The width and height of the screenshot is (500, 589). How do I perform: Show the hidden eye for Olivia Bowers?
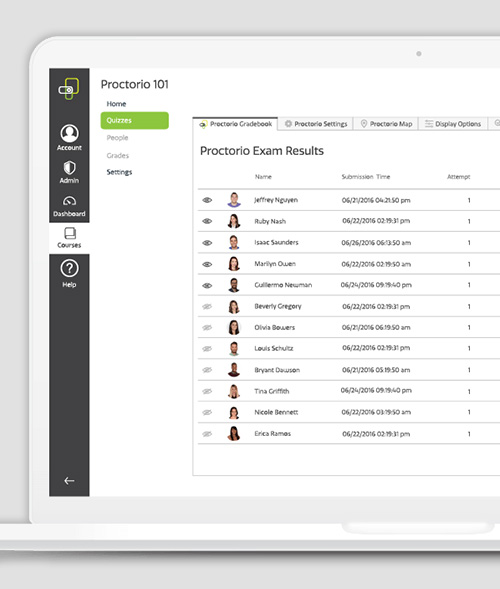(207, 328)
